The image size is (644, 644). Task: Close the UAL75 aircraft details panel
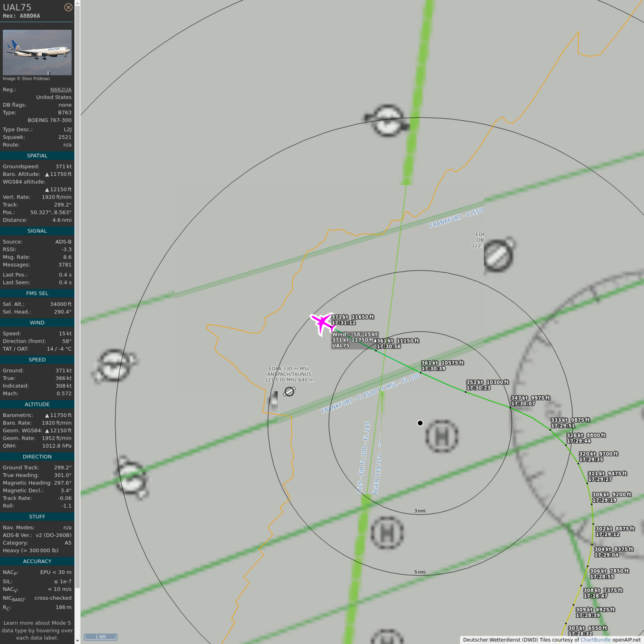68,8
